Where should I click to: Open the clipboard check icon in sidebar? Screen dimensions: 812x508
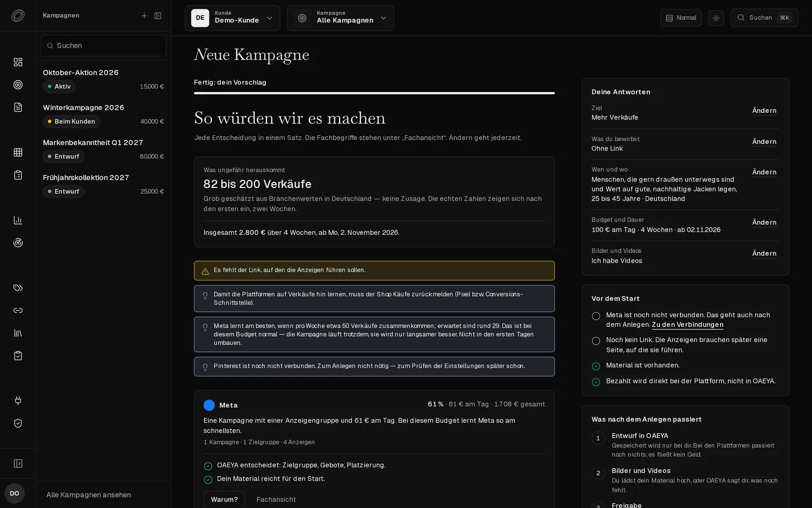18,356
